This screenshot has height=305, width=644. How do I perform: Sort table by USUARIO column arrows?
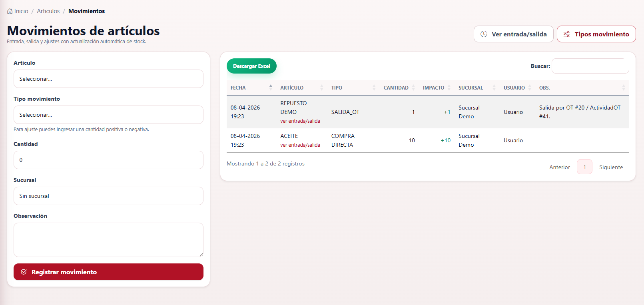coord(530,88)
